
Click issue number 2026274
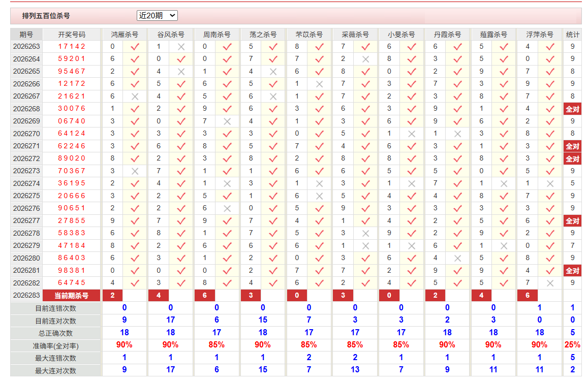[x=26, y=183]
